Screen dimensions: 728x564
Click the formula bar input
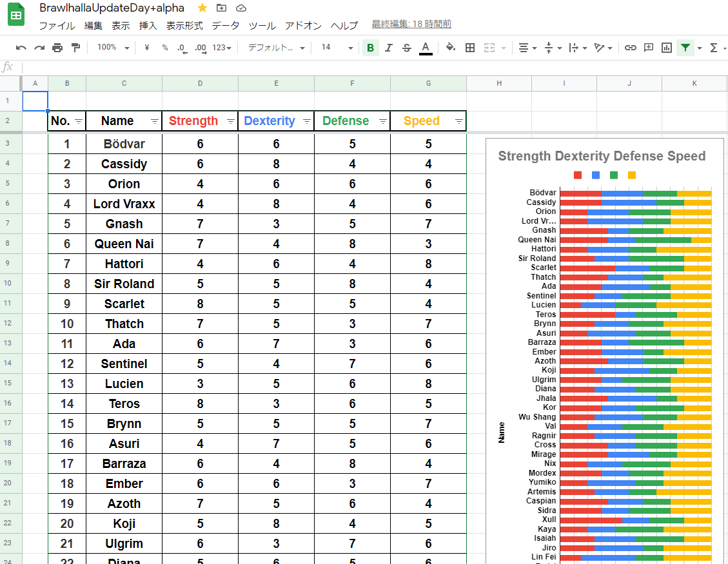click(374, 67)
